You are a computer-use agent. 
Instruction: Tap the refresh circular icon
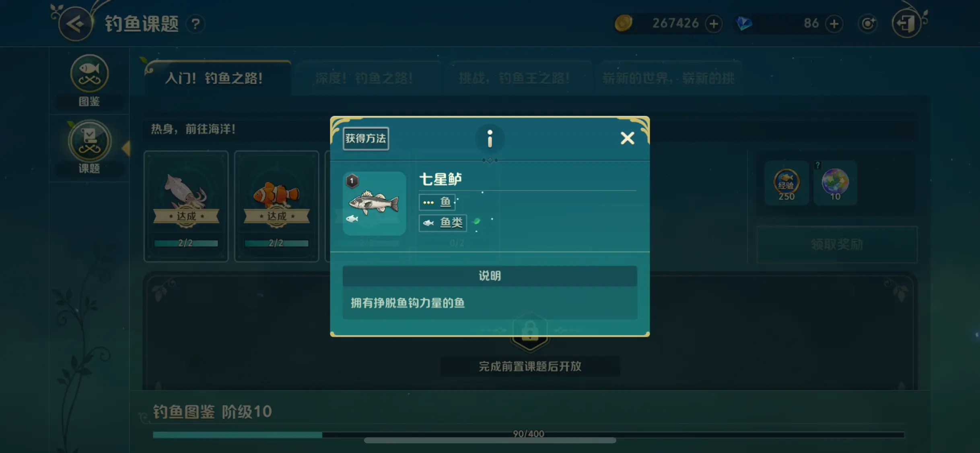point(868,24)
